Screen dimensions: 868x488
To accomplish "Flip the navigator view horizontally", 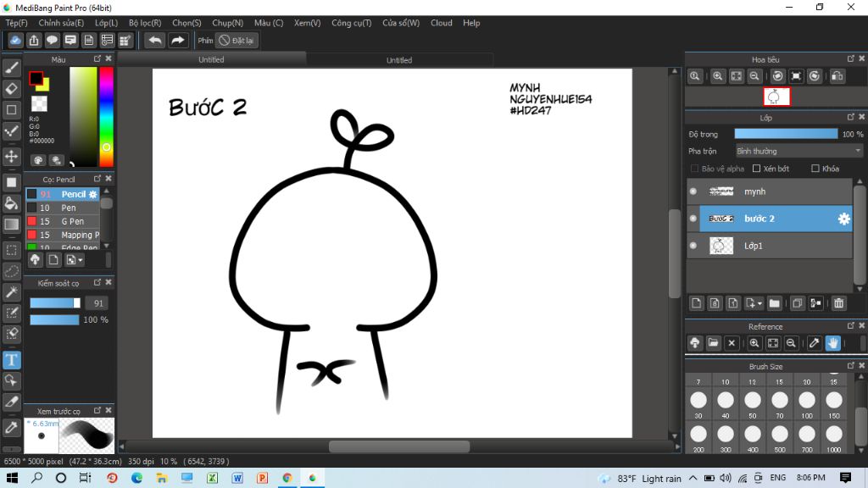I will coord(837,76).
